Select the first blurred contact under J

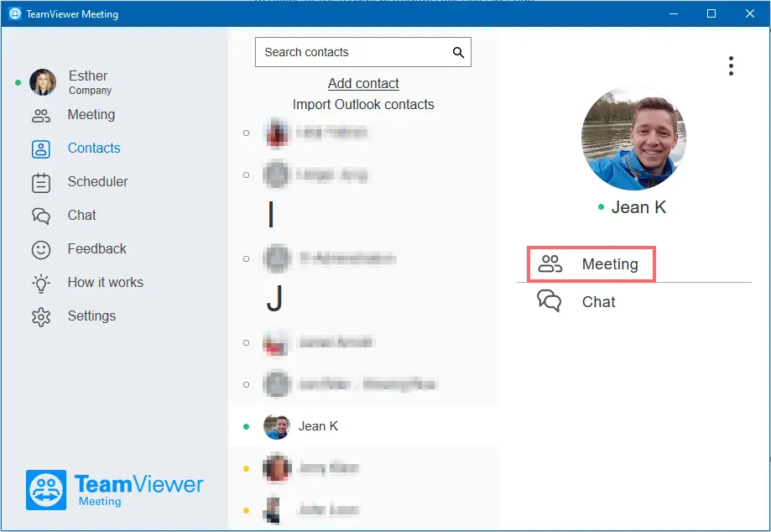pyautogui.click(x=364, y=342)
